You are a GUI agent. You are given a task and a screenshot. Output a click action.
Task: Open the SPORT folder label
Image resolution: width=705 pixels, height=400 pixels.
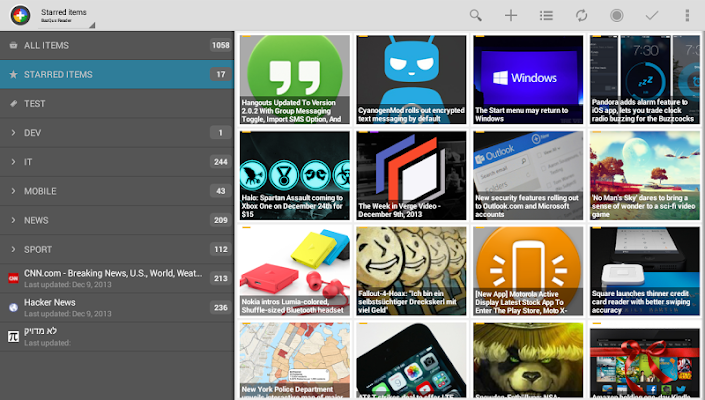point(38,250)
